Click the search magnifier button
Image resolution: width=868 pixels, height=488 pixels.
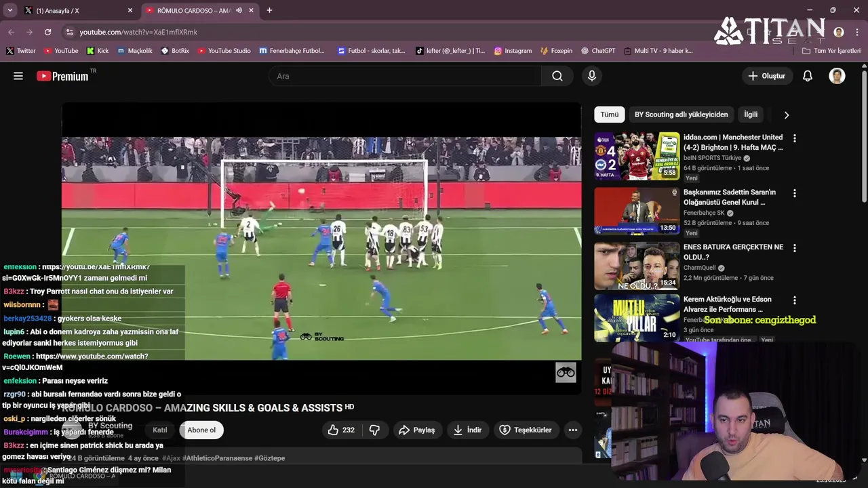[x=557, y=76]
